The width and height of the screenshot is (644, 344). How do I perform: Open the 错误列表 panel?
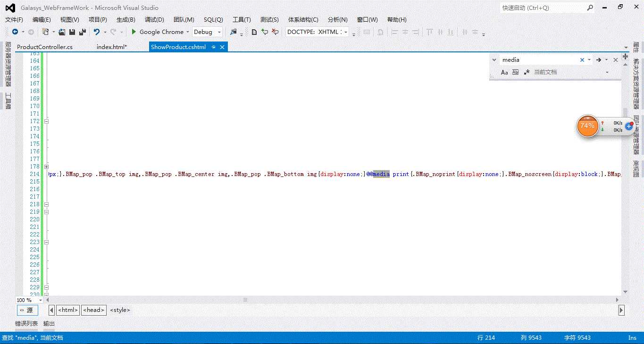pyautogui.click(x=26, y=324)
